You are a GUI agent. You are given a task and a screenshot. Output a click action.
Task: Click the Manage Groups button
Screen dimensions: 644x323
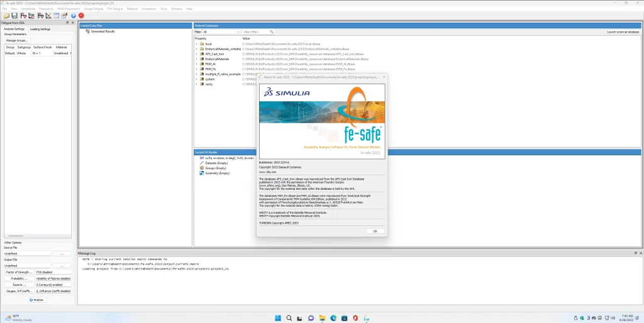[x=17, y=40]
